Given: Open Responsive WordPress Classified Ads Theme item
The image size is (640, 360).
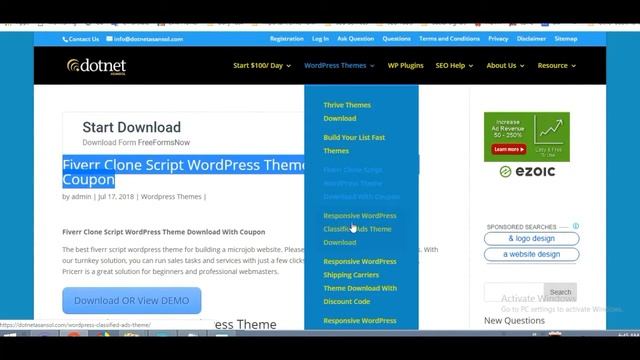Looking at the screenshot, I should coord(360,229).
